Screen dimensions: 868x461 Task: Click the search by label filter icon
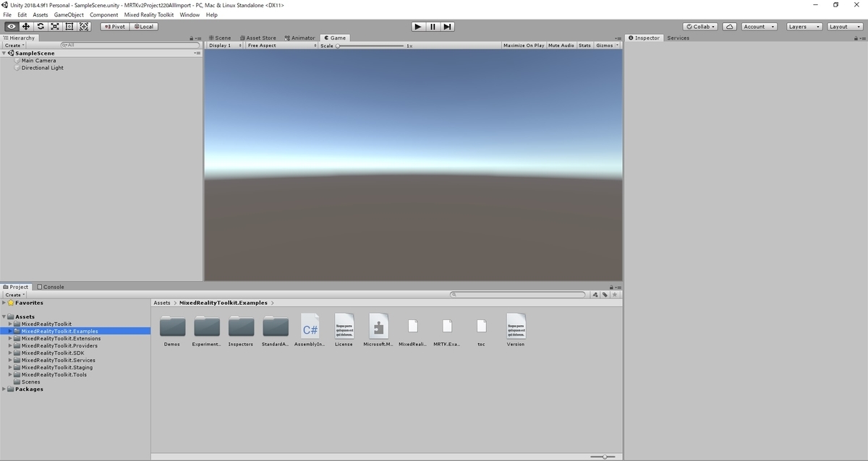pos(605,295)
